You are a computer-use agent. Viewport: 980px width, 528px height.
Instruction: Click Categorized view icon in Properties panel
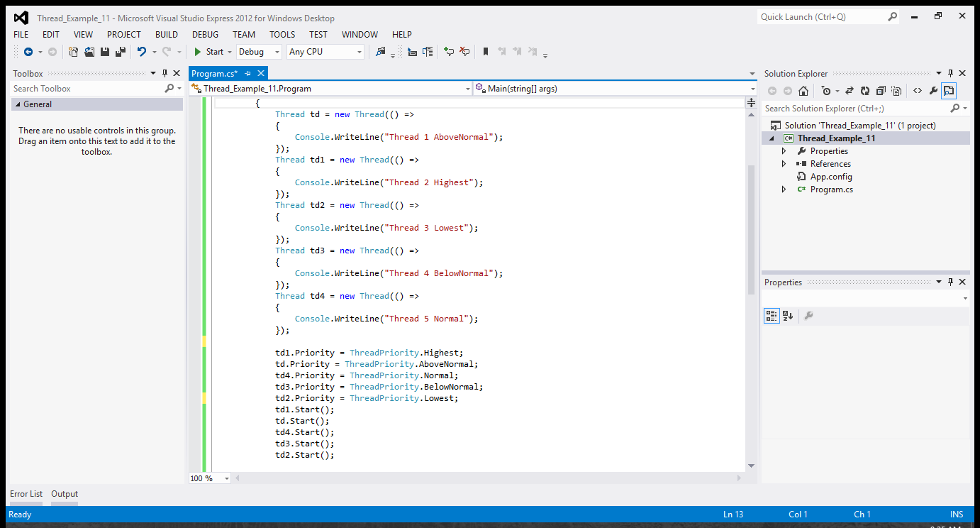click(x=772, y=316)
